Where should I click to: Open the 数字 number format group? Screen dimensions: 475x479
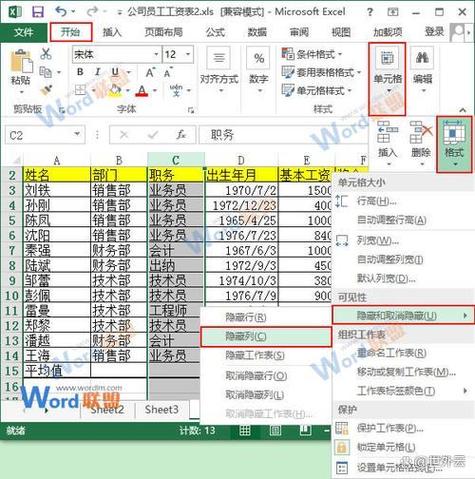[x=259, y=70]
